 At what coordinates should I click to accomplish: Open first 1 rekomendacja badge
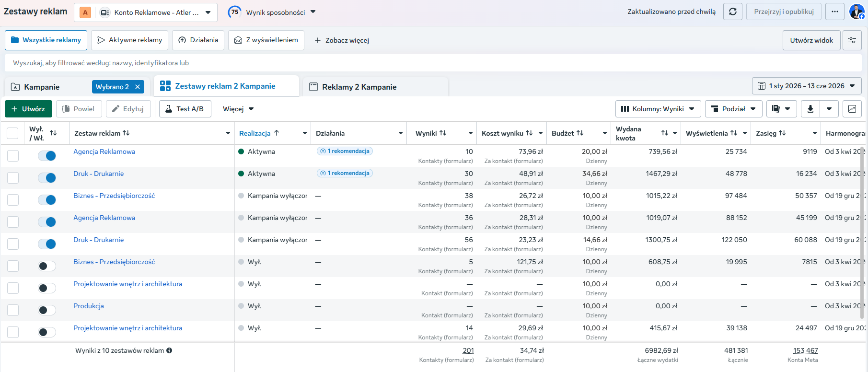(x=345, y=151)
